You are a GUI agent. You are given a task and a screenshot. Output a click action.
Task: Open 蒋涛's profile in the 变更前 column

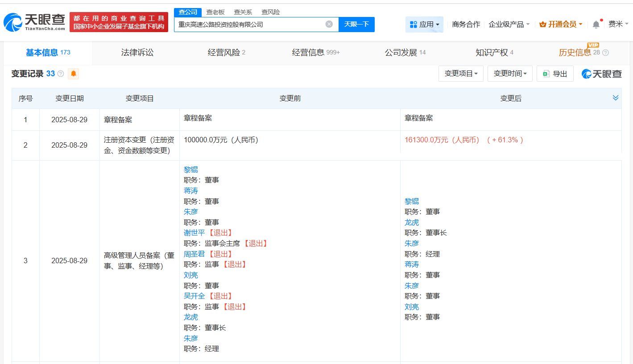191,190
